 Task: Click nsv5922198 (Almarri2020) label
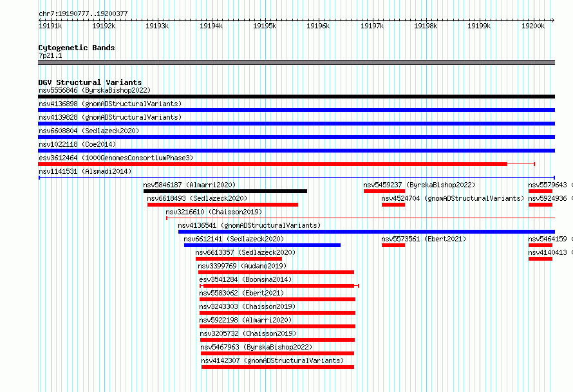click(x=245, y=320)
